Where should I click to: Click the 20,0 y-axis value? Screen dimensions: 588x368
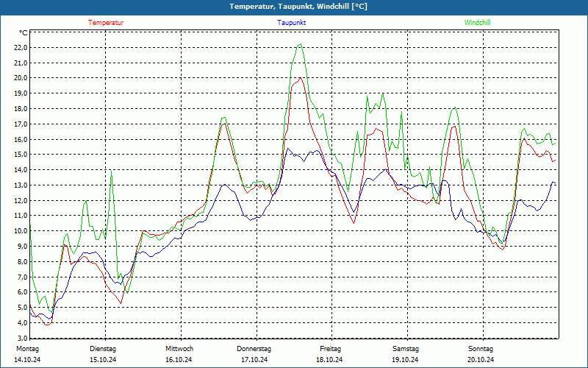click(21, 78)
